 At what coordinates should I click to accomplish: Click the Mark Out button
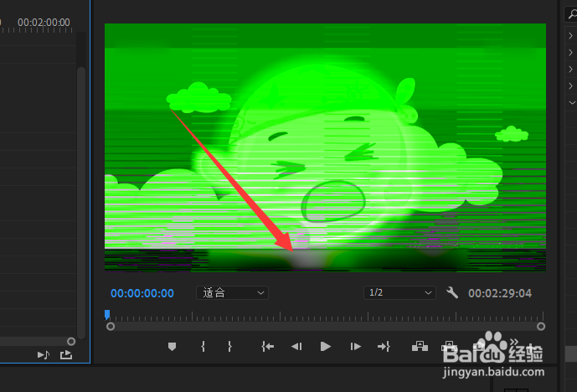(229, 347)
